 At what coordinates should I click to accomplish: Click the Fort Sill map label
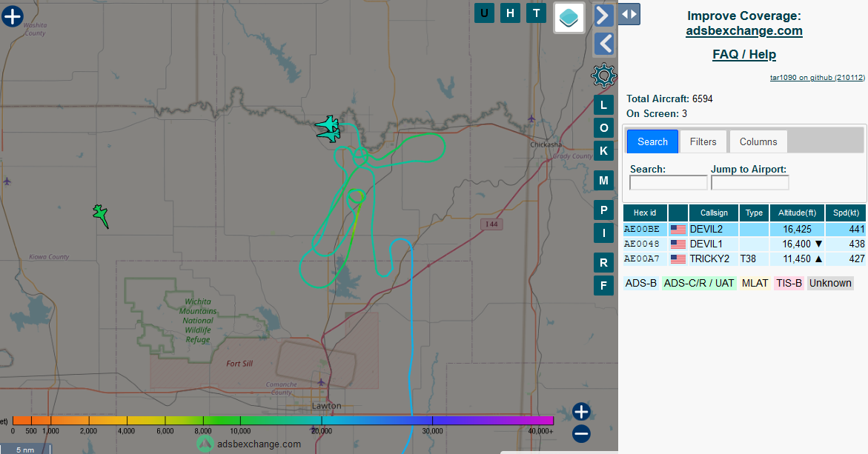(x=239, y=364)
